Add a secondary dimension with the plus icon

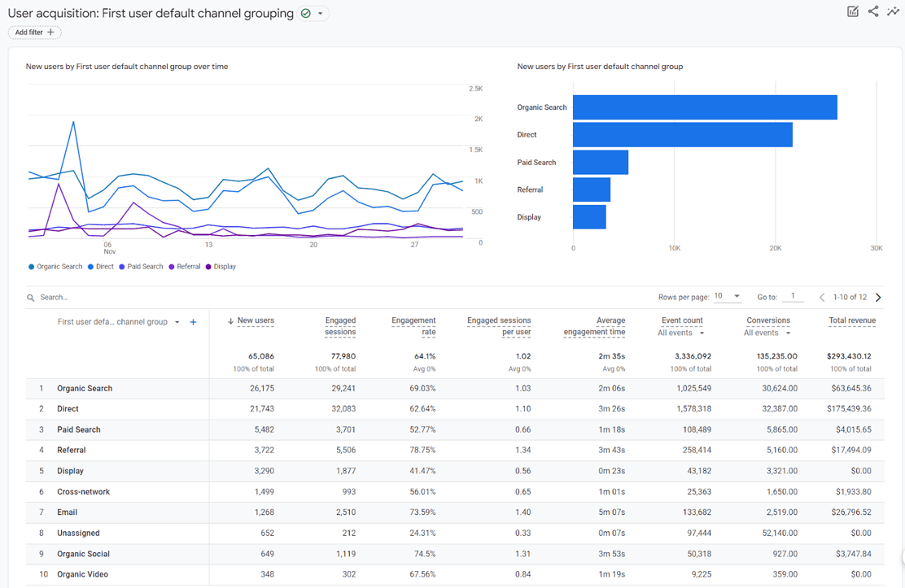pos(193,322)
